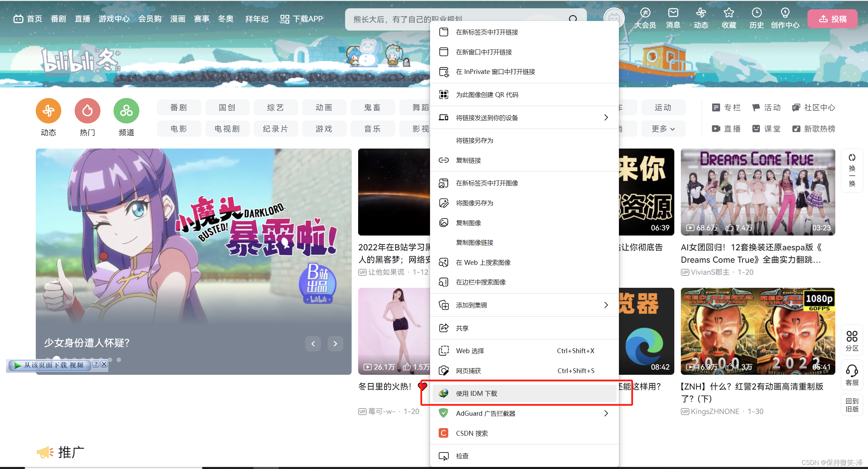Screen dimensions: 868x469
Task: Select 在 InPrivate 窗口中打开链接
Action: click(x=524, y=72)
